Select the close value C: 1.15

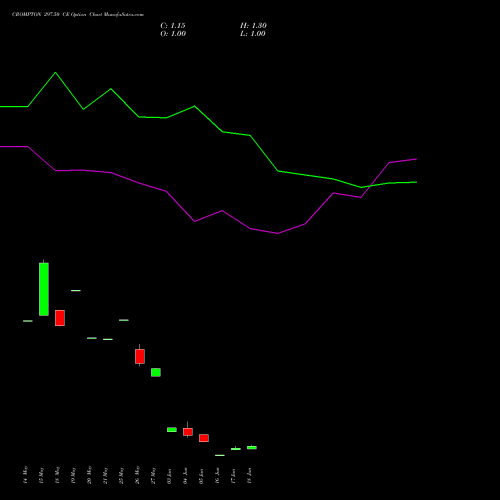(x=173, y=26)
